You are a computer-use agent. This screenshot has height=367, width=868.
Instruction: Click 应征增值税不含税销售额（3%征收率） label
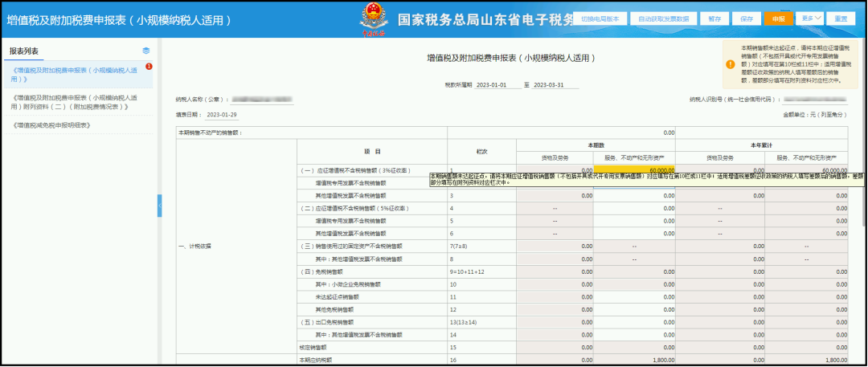click(357, 170)
